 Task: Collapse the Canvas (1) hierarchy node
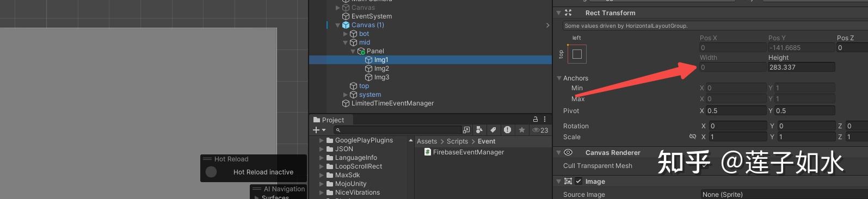[x=338, y=25]
